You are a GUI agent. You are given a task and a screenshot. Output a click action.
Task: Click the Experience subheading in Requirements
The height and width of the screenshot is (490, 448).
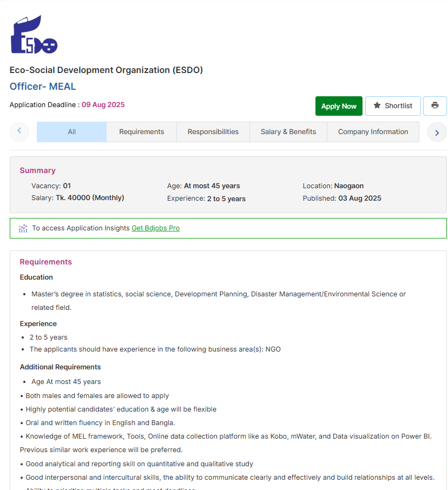38,324
